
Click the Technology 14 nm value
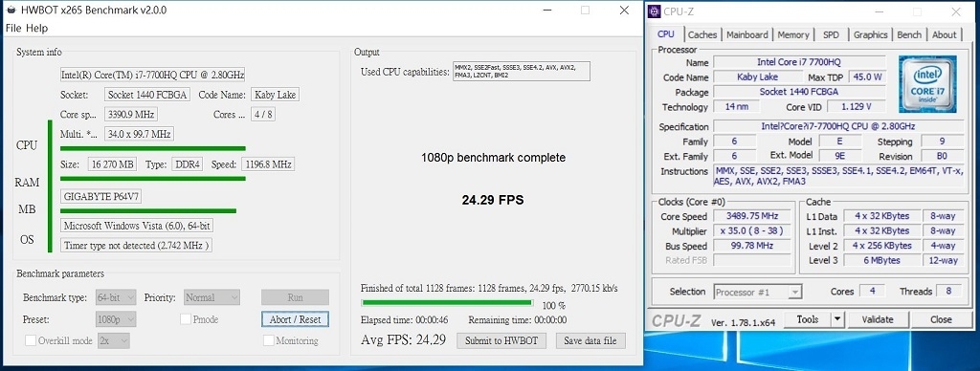(x=736, y=107)
